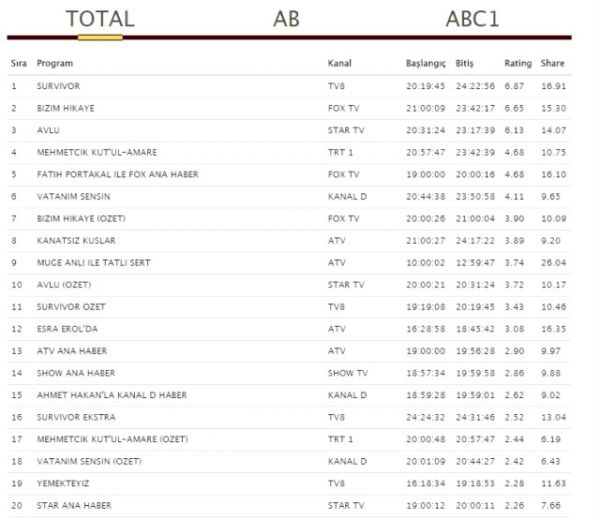This screenshot has width=600, height=520.
Task: Click the 6.87 rating value for SURVIVOR
Action: click(x=514, y=86)
